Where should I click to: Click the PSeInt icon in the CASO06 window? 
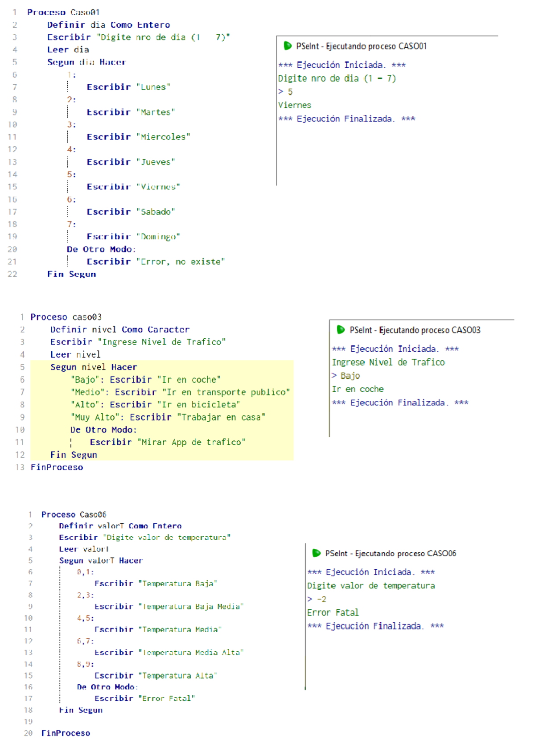(317, 553)
